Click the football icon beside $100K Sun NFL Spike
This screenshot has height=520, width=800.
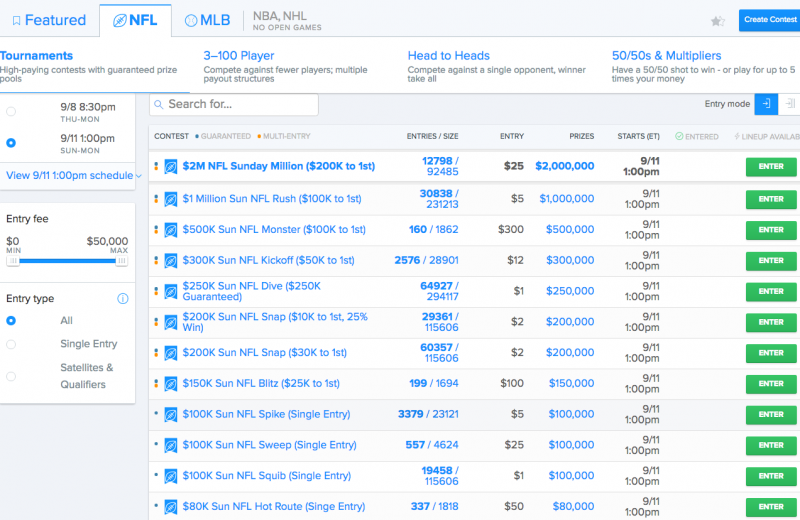tap(171, 414)
